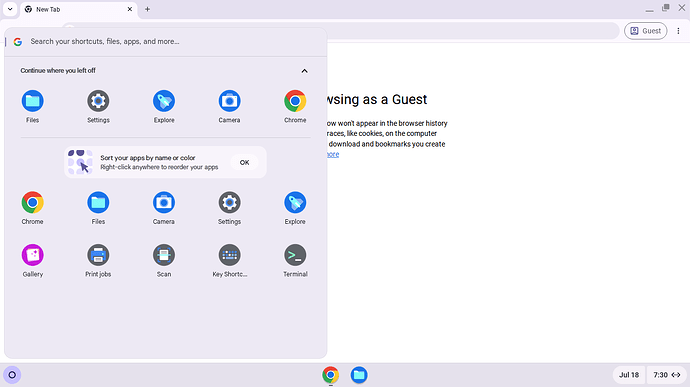Open Camera in the recent apps row

point(229,106)
